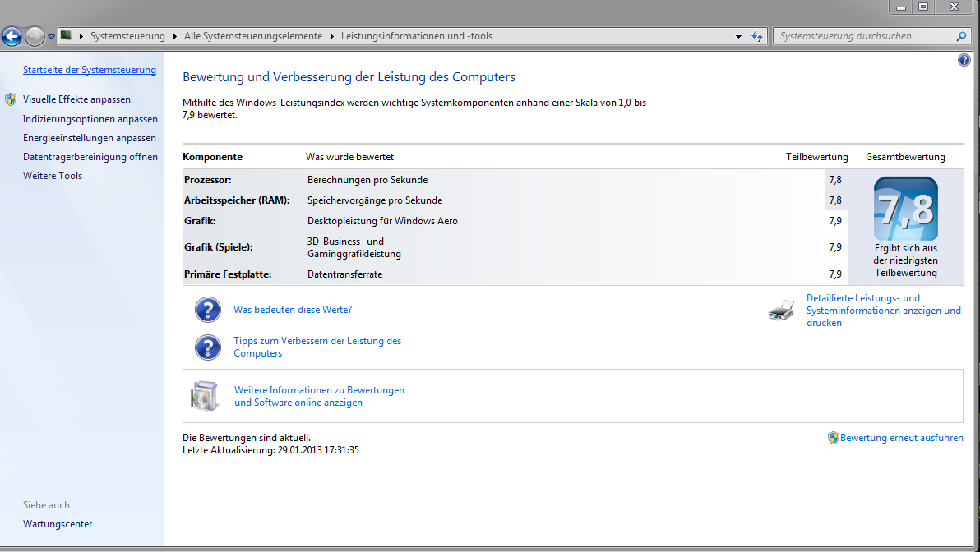Open Wartungscenter under Siehe auch

[x=58, y=524]
